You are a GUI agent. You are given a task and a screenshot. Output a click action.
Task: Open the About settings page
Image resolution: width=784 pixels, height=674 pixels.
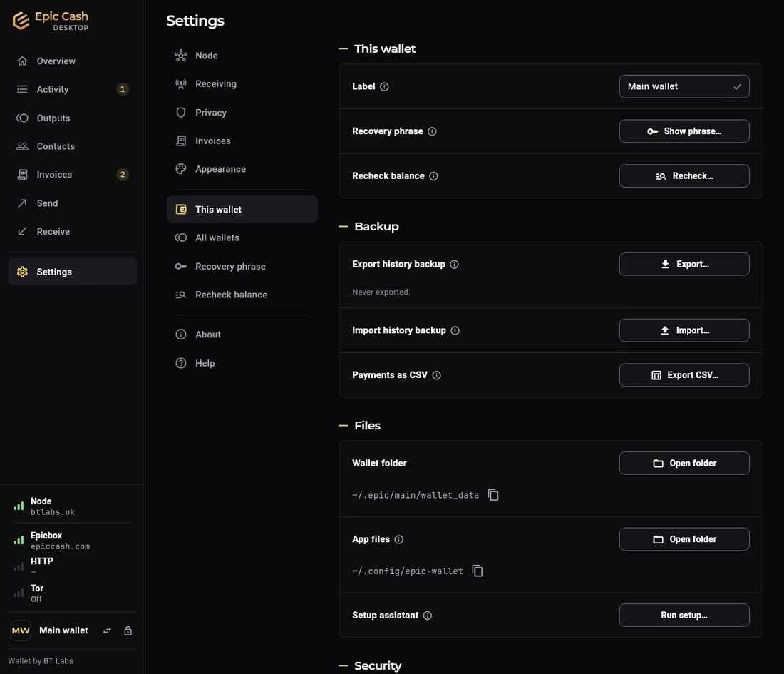242,335
